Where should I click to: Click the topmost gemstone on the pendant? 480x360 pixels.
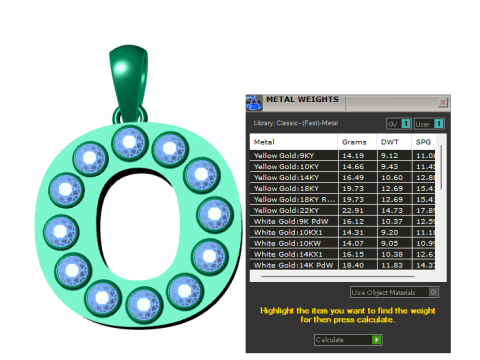[x=130, y=143]
